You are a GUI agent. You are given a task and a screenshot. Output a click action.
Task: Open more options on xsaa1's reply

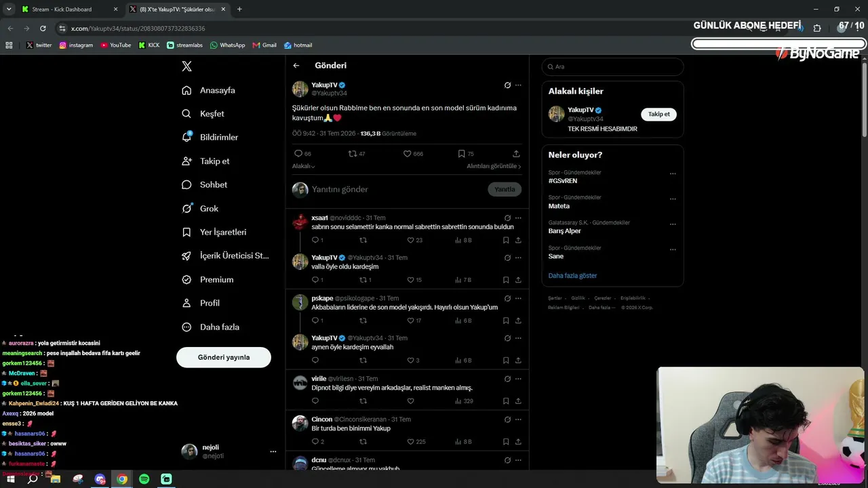coord(518,218)
